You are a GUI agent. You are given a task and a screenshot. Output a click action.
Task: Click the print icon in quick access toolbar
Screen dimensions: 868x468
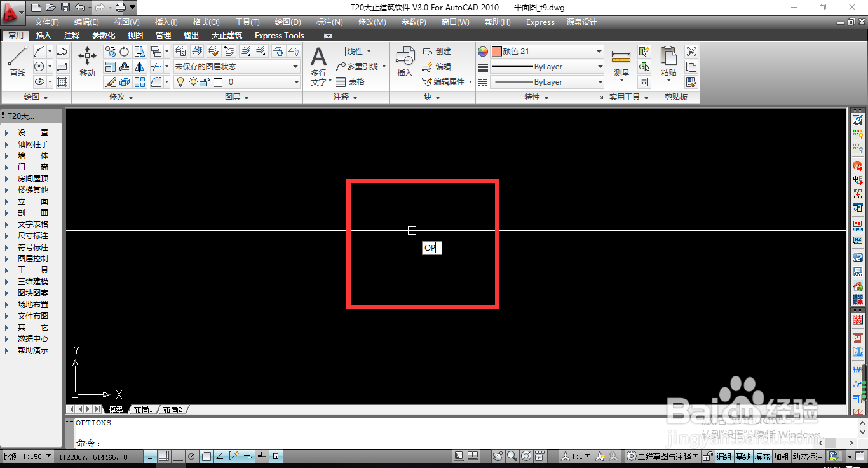[x=120, y=8]
